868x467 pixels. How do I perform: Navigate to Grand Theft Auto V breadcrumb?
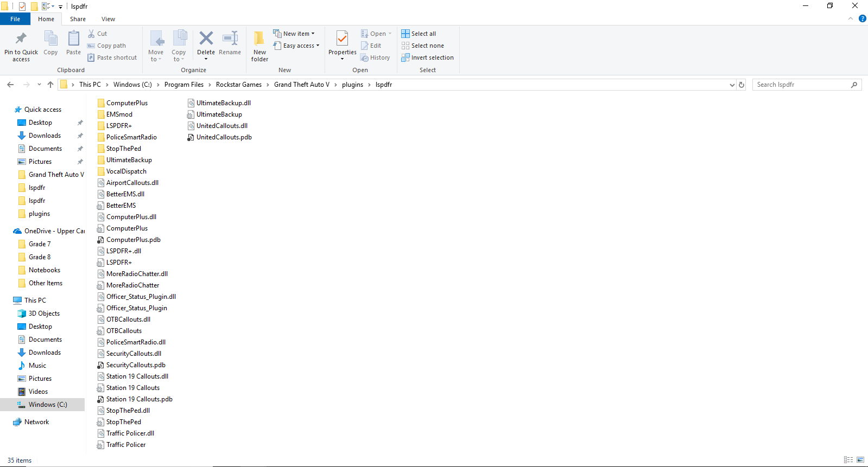[x=302, y=85]
